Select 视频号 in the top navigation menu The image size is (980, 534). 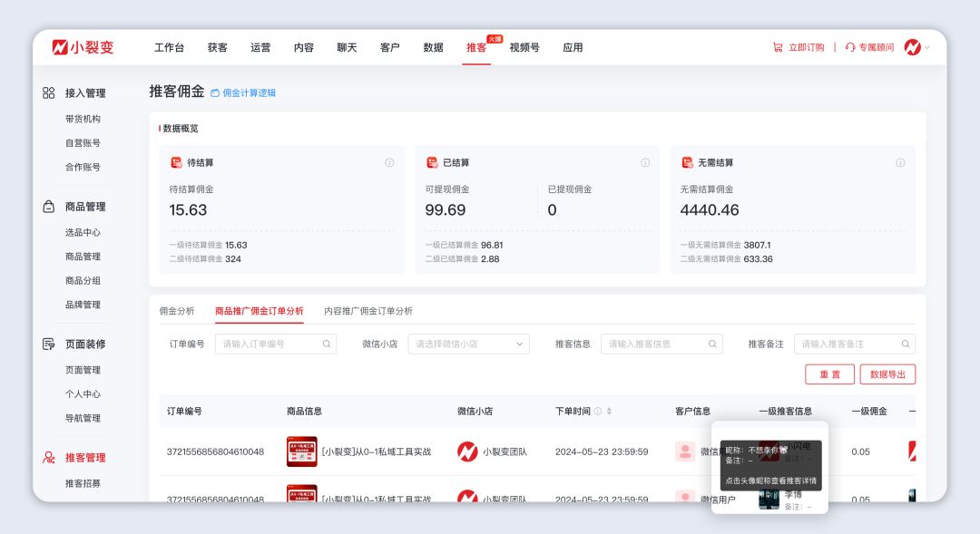pyautogui.click(x=523, y=47)
